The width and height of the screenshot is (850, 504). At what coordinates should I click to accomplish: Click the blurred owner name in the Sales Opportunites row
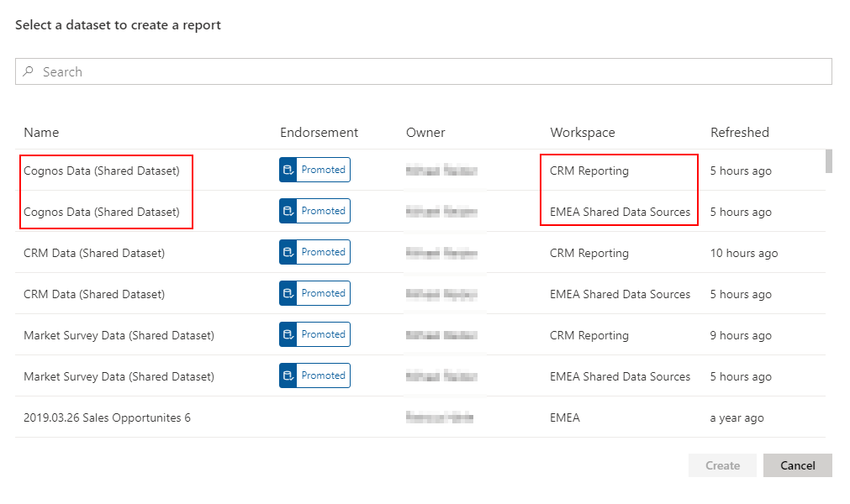pos(440,417)
